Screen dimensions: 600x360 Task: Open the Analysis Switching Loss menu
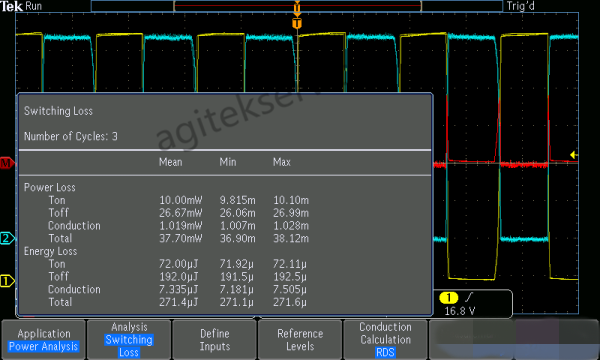pos(129,340)
